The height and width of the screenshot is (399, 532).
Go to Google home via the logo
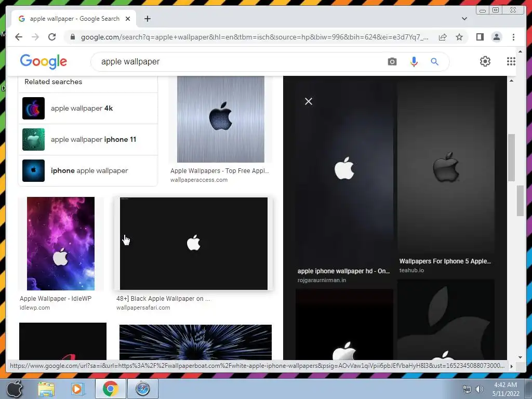coord(44,62)
